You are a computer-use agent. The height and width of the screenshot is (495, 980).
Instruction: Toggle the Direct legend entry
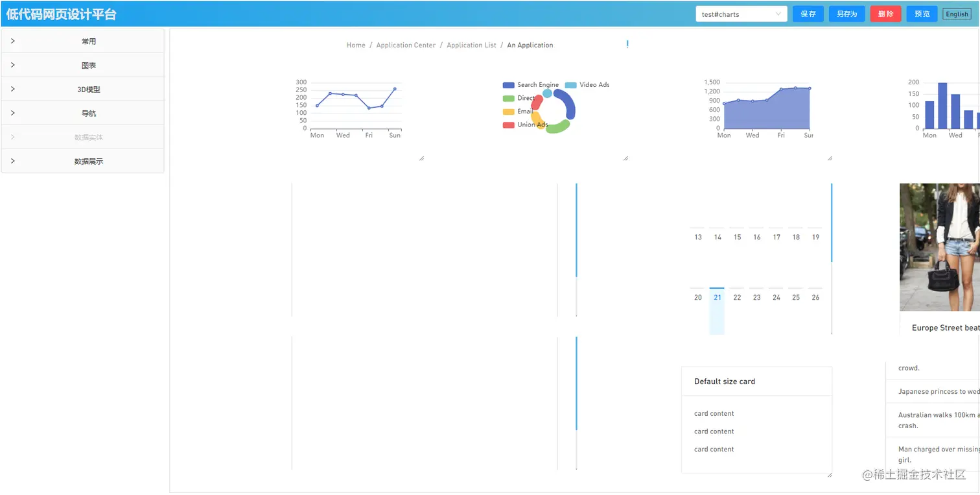coord(519,99)
